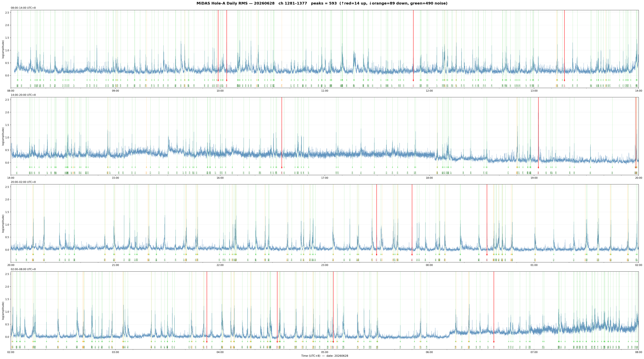Click the x-axis label 'Time (UTC+8) — date: 20260628'
644x359 pixels.
point(325,356)
